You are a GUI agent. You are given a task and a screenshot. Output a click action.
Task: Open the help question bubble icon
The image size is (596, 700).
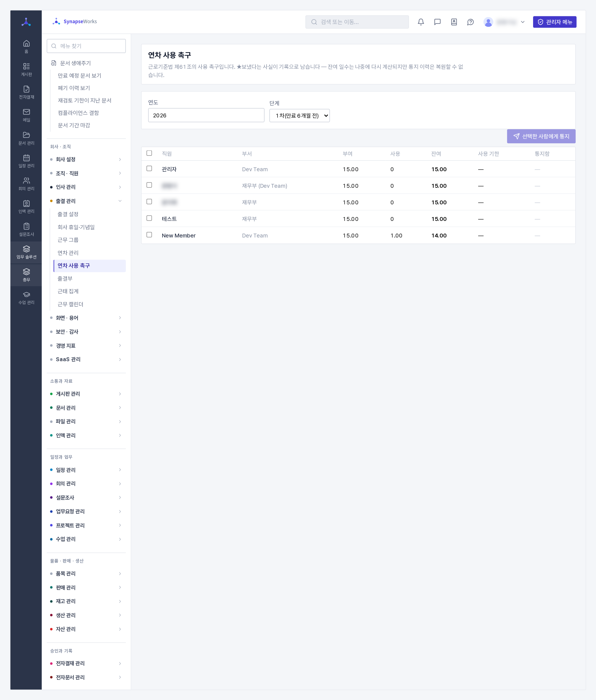[x=470, y=22]
